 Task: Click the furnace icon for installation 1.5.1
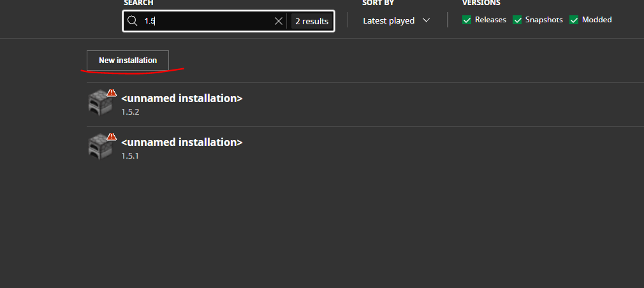(99, 147)
